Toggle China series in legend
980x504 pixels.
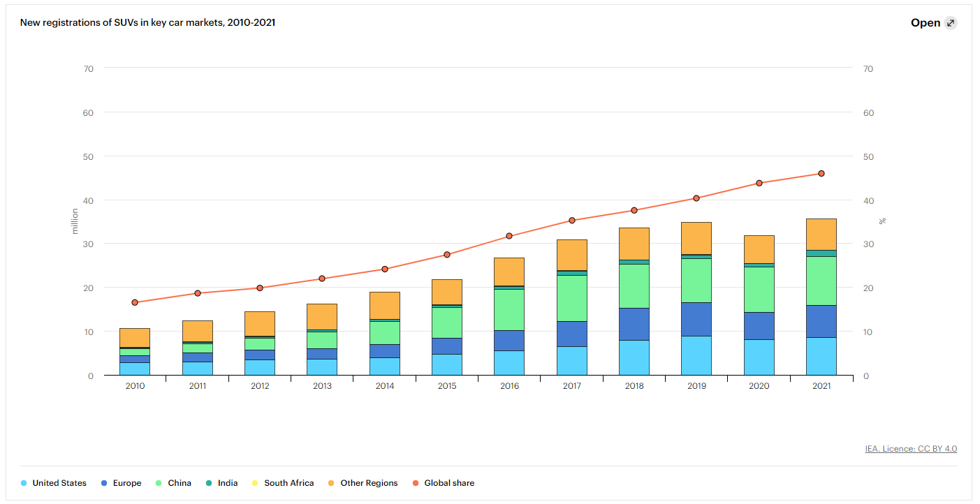(173, 483)
